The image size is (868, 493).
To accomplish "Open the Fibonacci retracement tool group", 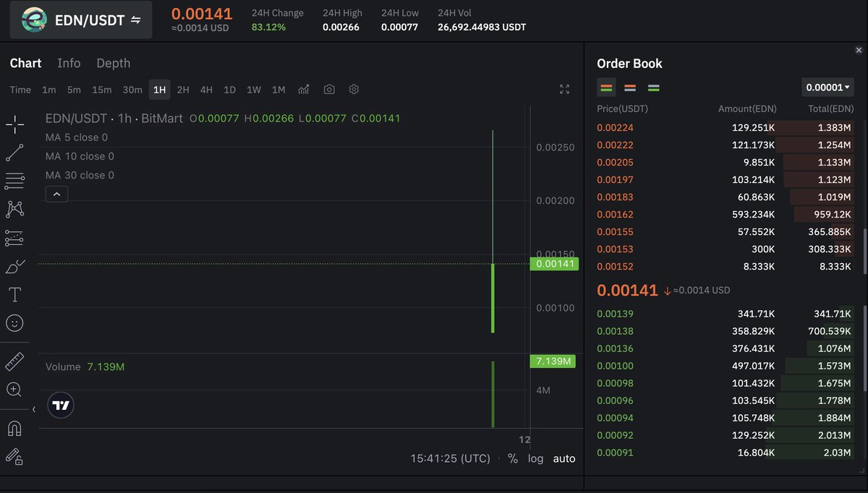I will [x=14, y=181].
